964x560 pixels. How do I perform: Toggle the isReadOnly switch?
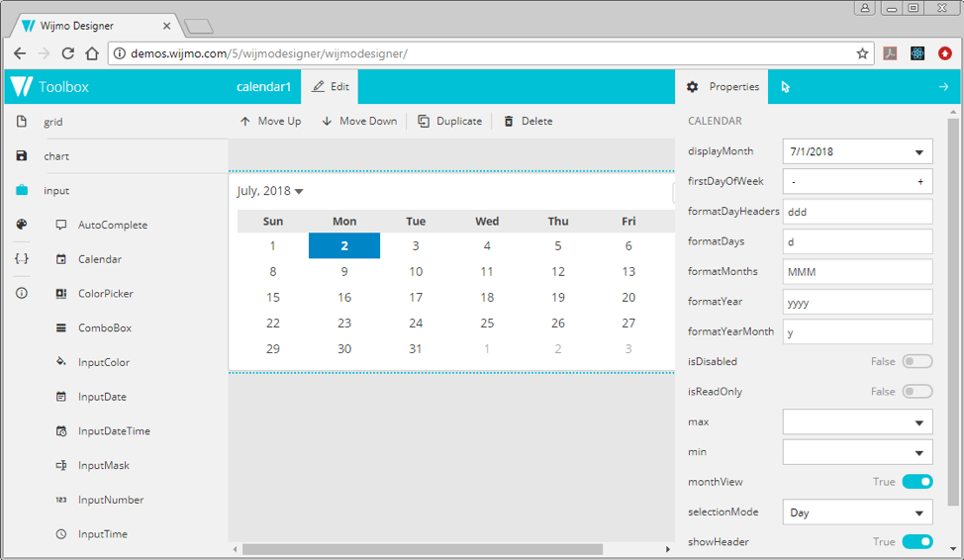tap(917, 392)
